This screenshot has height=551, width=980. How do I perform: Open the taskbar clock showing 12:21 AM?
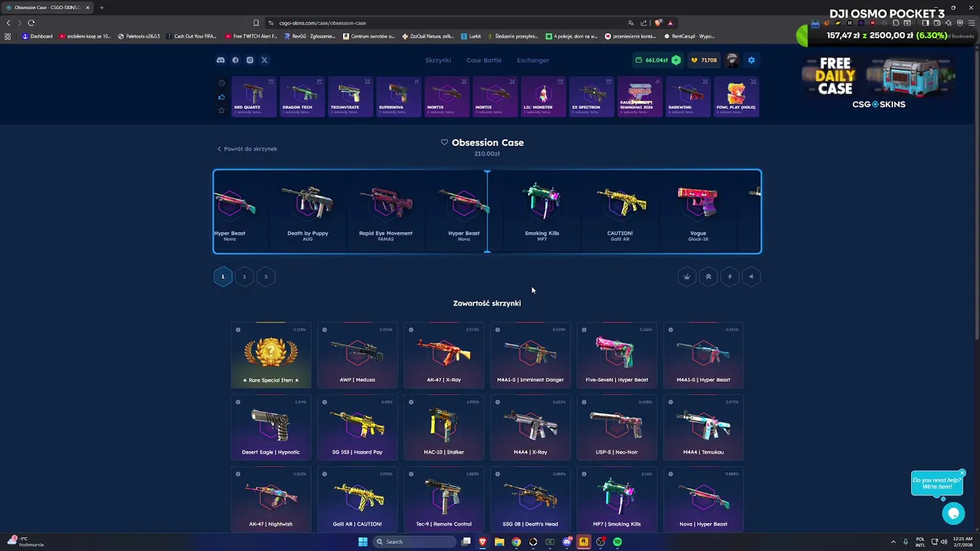[x=962, y=542]
